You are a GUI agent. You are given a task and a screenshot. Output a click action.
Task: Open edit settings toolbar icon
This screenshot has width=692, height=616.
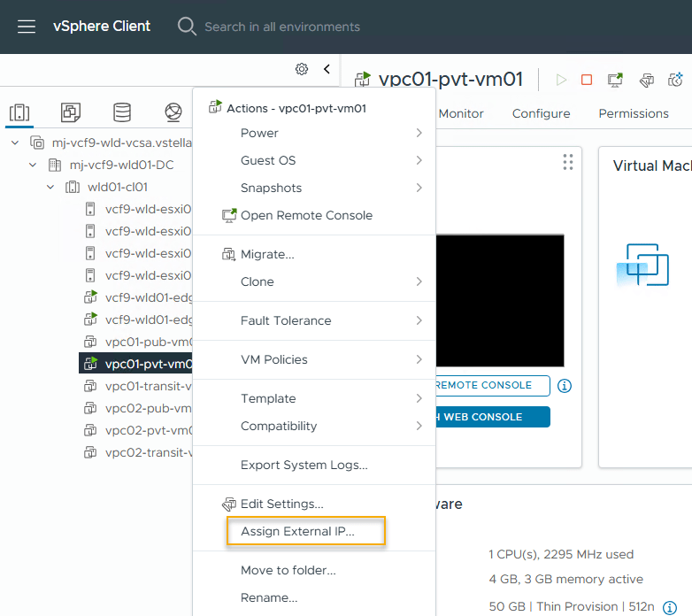point(647,81)
